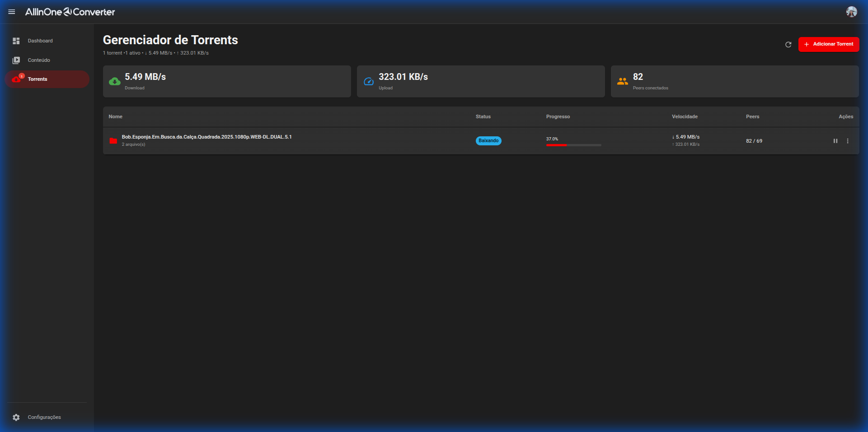Click the red folder icon of torrent
This screenshot has height=432, width=868.
click(x=113, y=141)
